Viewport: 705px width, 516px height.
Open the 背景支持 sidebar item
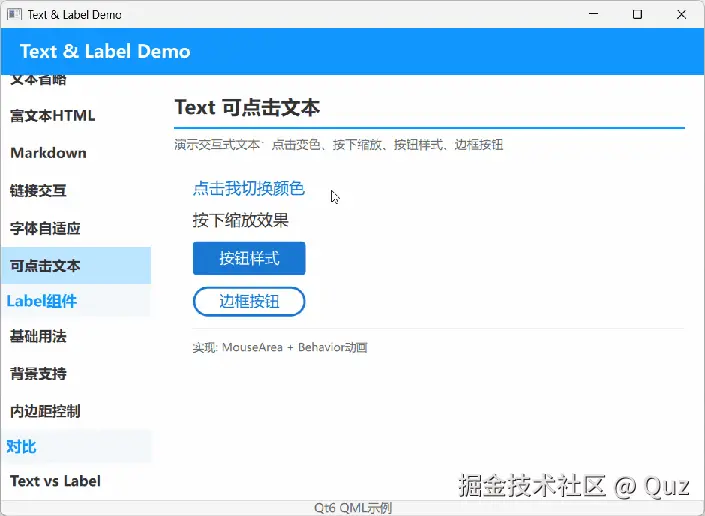[x=76, y=374]
